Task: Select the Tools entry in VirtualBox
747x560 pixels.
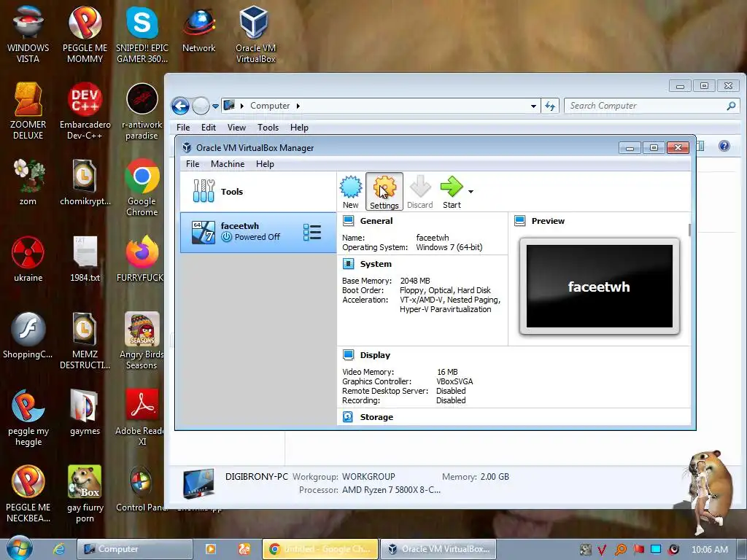Action: point(258,192)
